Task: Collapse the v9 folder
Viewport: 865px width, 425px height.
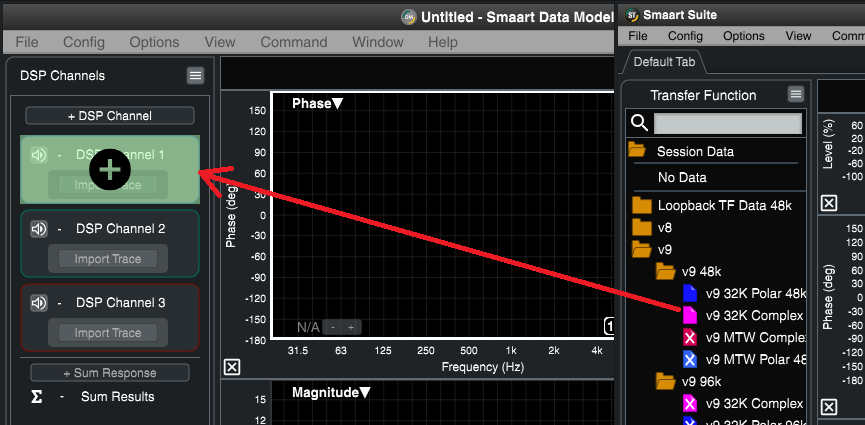Action: coord(642,249)
